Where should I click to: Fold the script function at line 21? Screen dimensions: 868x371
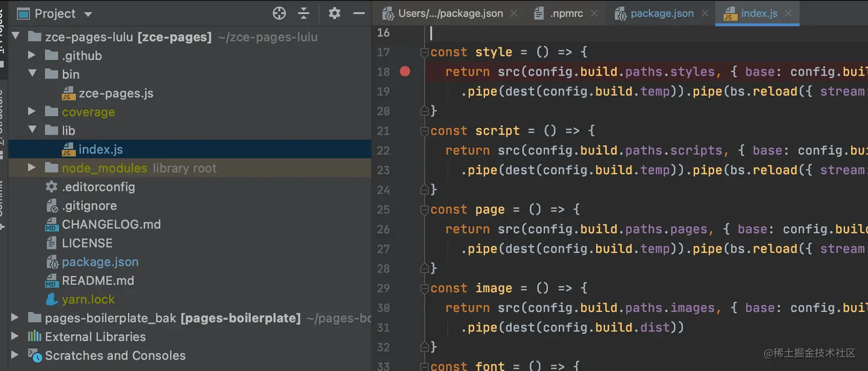coord(425,131)
